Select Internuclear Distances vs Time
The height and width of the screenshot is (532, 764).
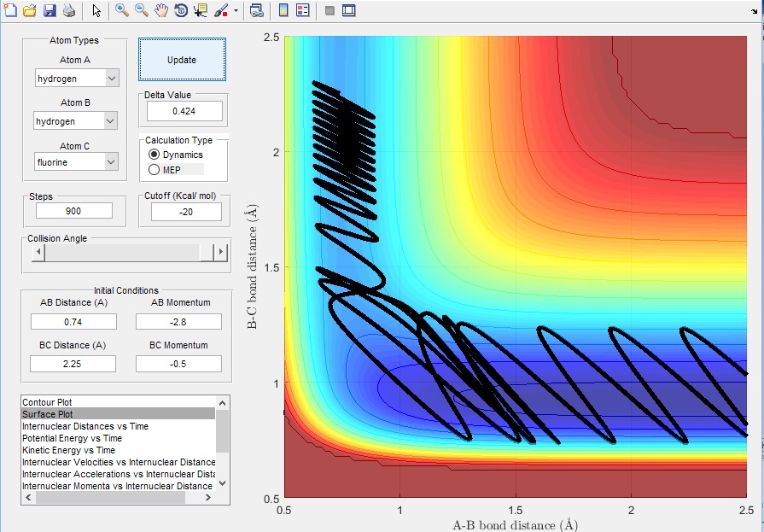pyautogui.click(x=118, y=426)
